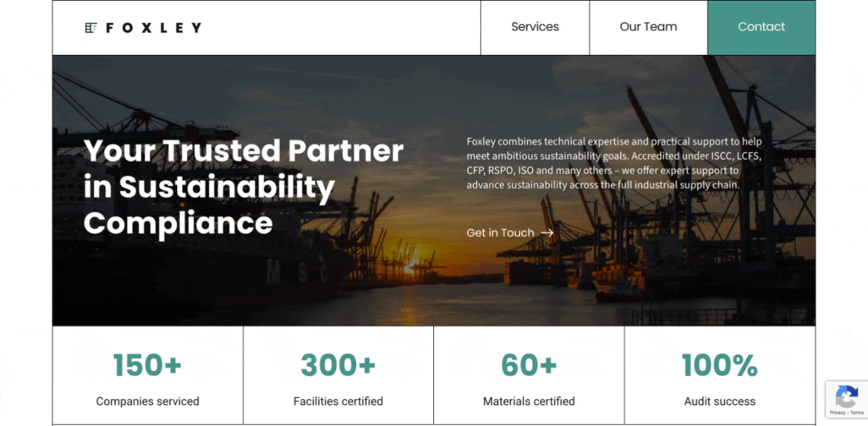Viewport: 868px width, 426px height.
Task: Click the Foxley logo icon
Action: click(91, 28)
